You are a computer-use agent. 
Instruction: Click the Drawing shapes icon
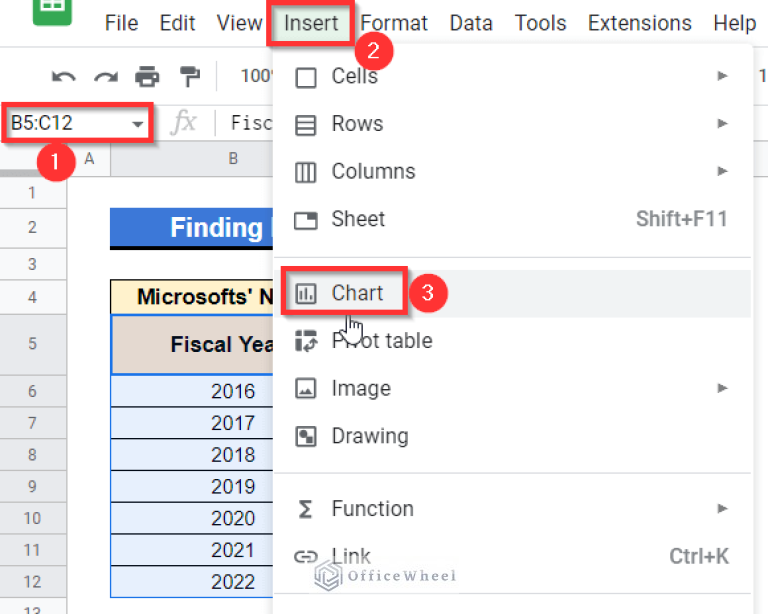[306, 436]
